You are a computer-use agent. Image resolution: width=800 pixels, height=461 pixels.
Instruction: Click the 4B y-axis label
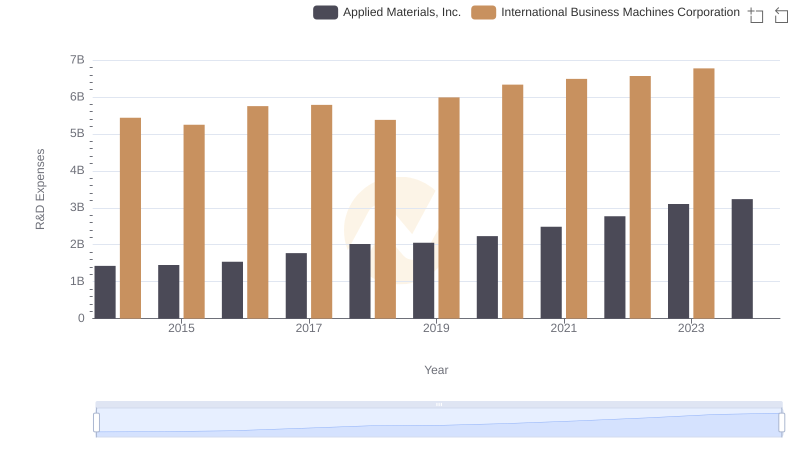77,170
